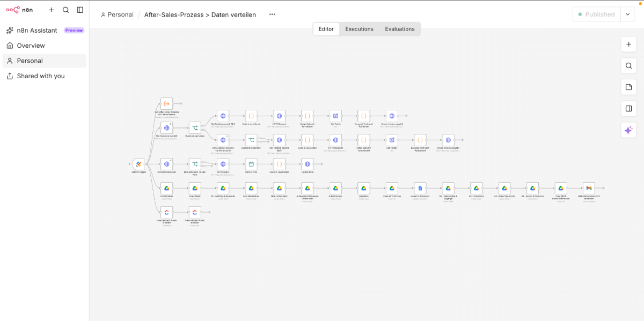Select the AVV Unterordner node

[x=251, y=188]
